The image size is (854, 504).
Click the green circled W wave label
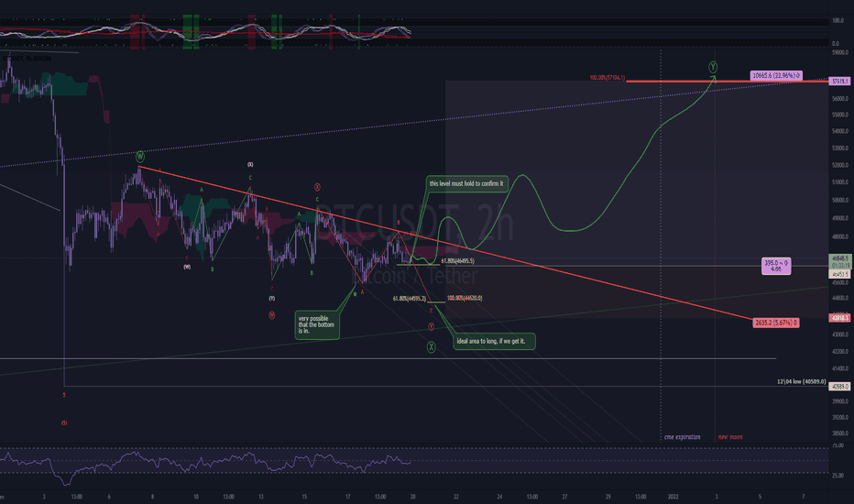(140, 157)
